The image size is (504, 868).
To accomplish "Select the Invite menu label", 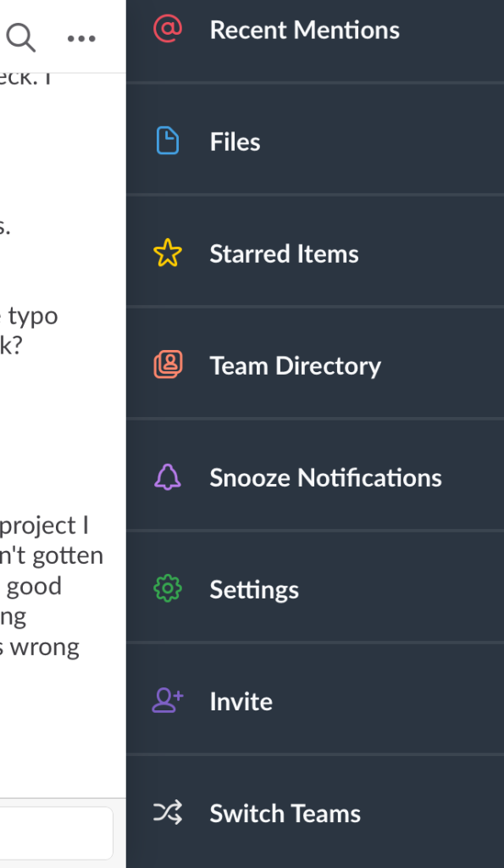I will [x=241, y=701].
